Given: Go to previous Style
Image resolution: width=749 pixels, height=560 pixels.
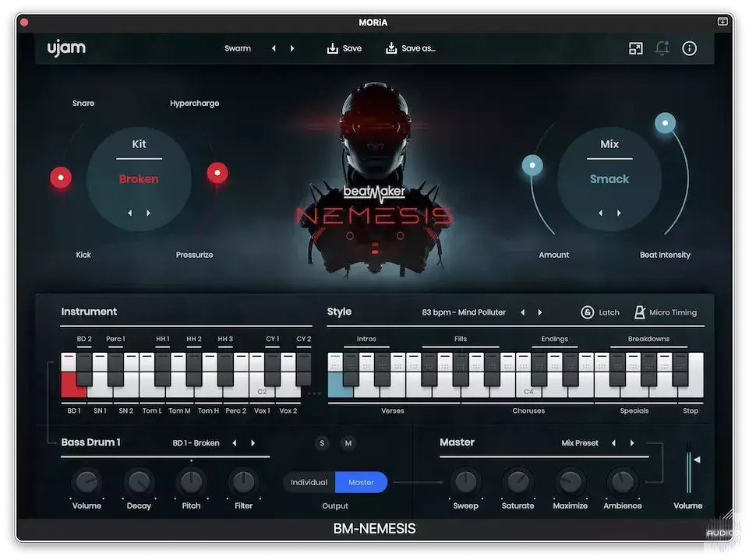Looking at the screenshot, I should (522, 312).
